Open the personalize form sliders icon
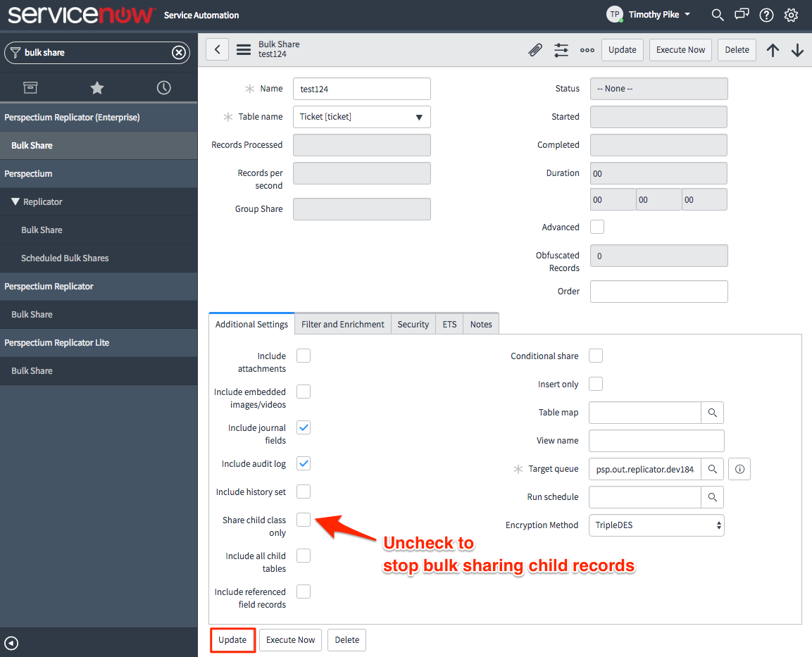This screenshot has height=657, width=812. coord(561,50)
